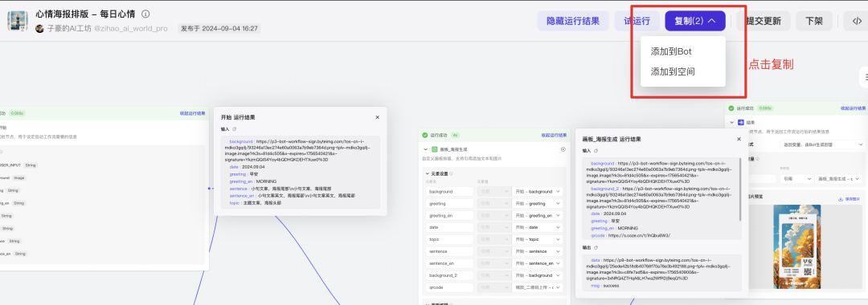868x305 pixels.
Task: Collapse run results on the 结束 node
Action: (853, 108)
